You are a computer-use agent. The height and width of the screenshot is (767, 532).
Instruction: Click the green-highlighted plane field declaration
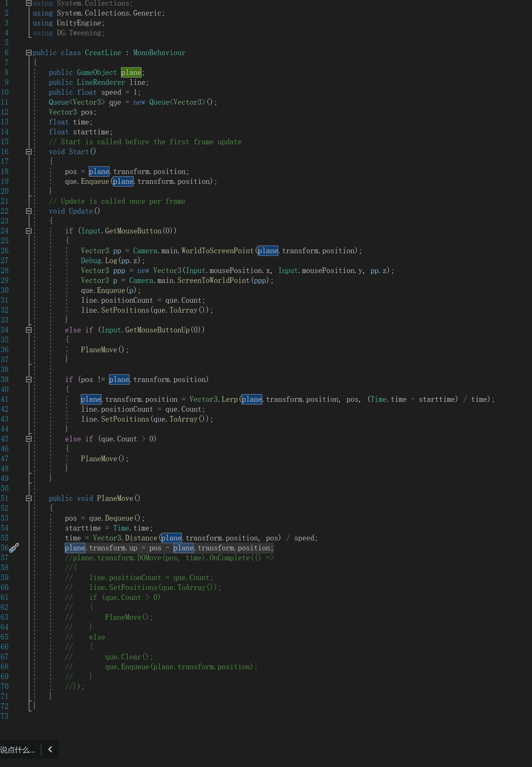point(131,72)
